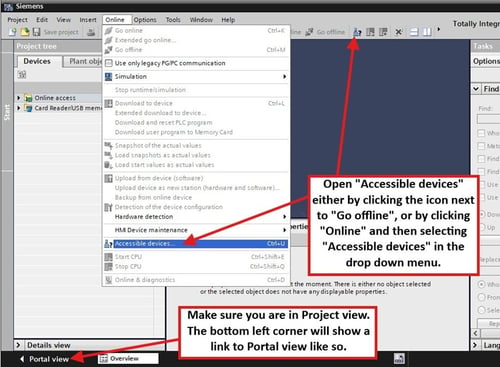The width and height of the screenshot is (500, 367).
Task: Open the Hardware detection submenu arrow
Action: [x=284, y=217]
